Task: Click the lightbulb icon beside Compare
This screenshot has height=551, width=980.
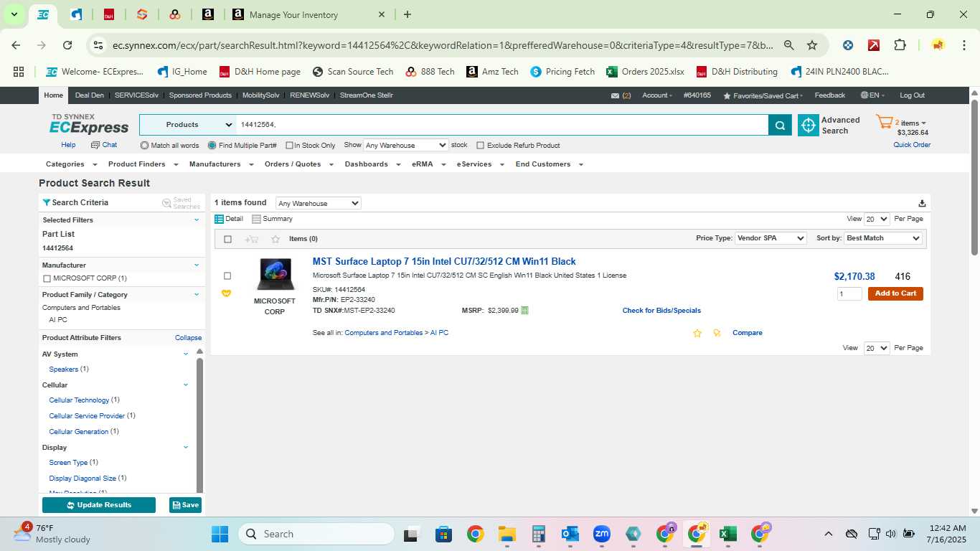Action: 717,333
